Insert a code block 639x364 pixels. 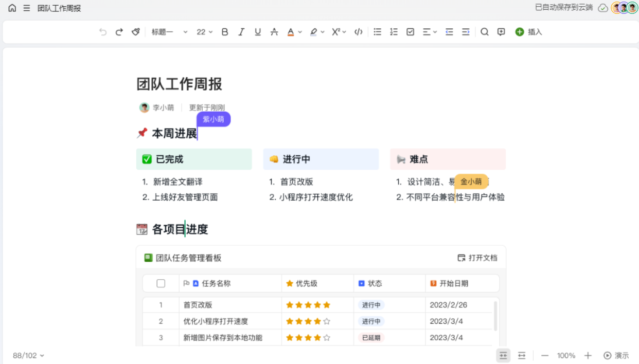(x=359, y=32)
